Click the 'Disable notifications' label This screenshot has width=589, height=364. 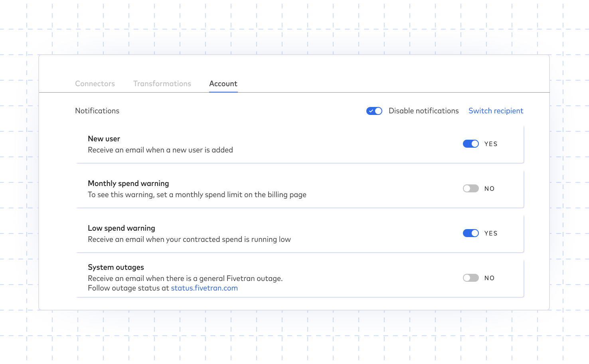[x=424, y=111]
